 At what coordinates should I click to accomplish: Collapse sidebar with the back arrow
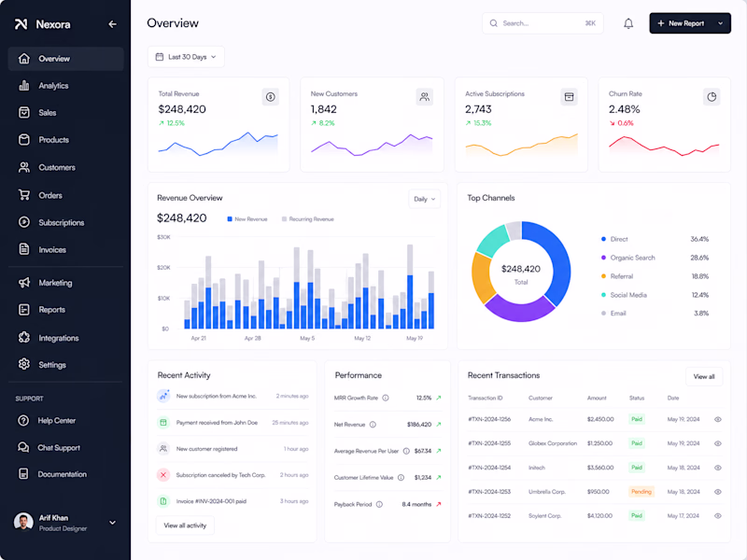click(x=112, y=24)
